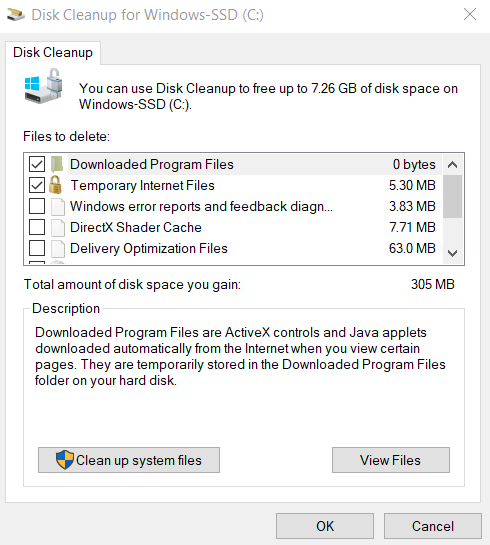The width and height of the screenshot is (490, 545).
Task: Uncheck the Temporary Internet Files checkbox
Action: tap(37, 185)
